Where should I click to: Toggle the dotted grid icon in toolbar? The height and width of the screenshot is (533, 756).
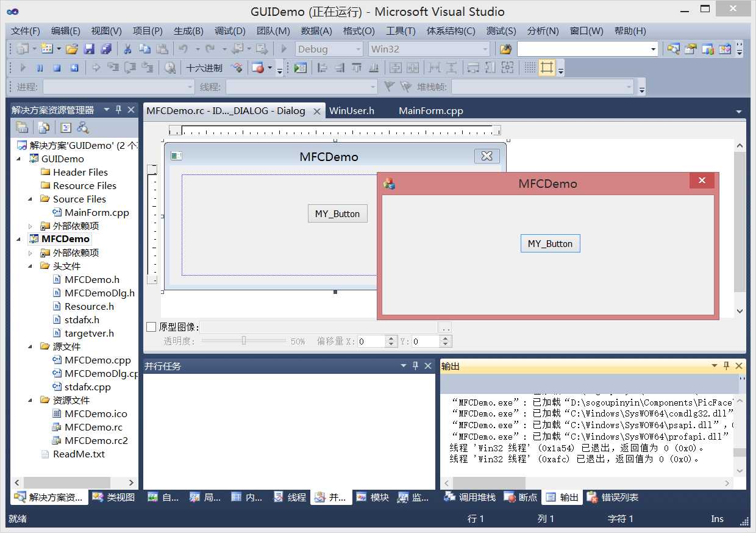click(x=530, y=68)
